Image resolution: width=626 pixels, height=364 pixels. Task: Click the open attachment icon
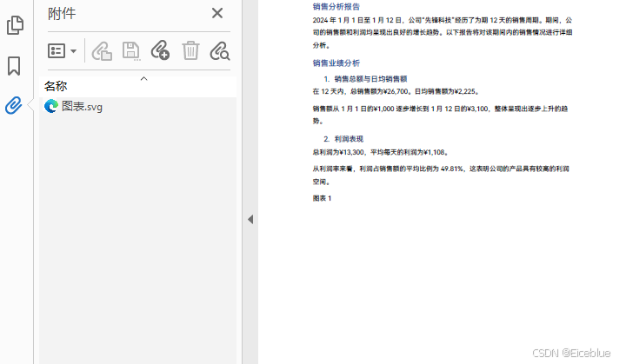click(102, 51)
